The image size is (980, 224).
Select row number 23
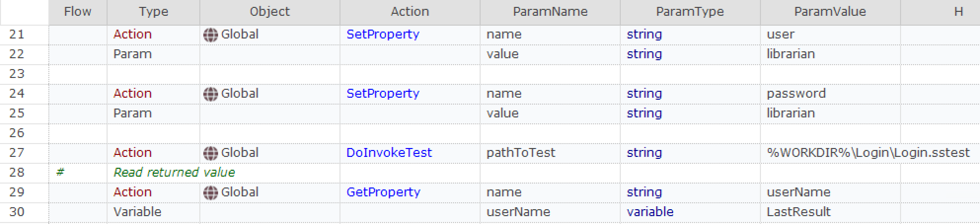coord(17,74)
